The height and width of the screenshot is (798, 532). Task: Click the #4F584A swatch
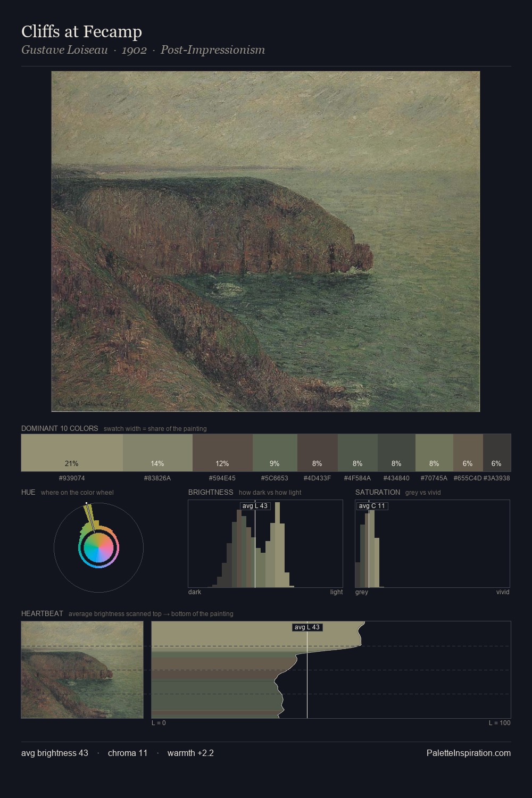click(358, 453)
